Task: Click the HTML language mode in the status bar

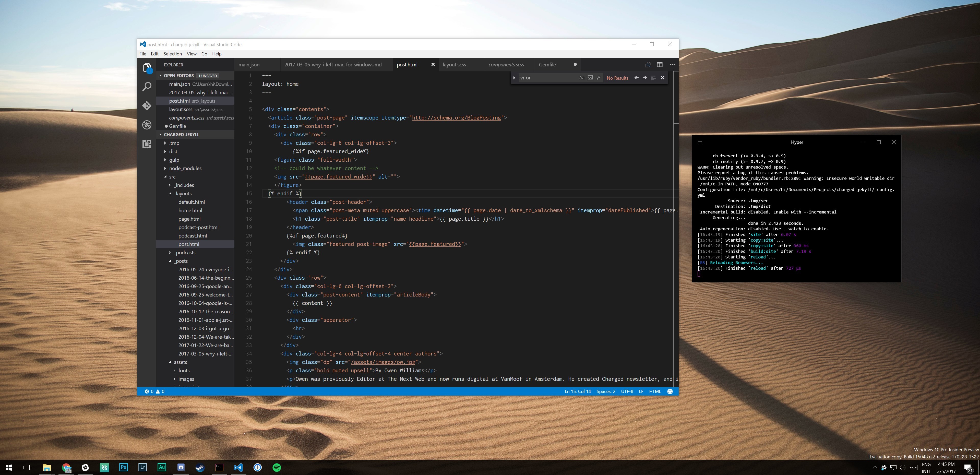Action: tap(655, 391)
